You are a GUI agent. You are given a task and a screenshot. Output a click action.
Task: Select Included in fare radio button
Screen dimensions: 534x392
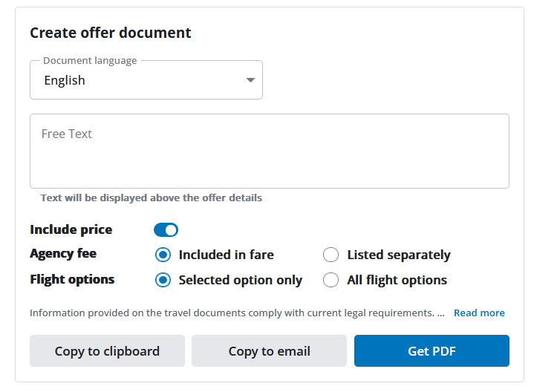point(163,255)
